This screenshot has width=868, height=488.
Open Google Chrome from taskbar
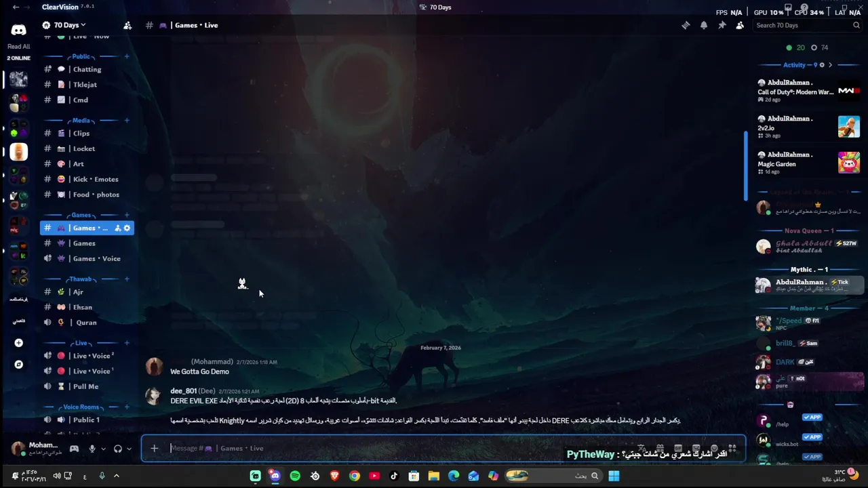coord(355,476)
